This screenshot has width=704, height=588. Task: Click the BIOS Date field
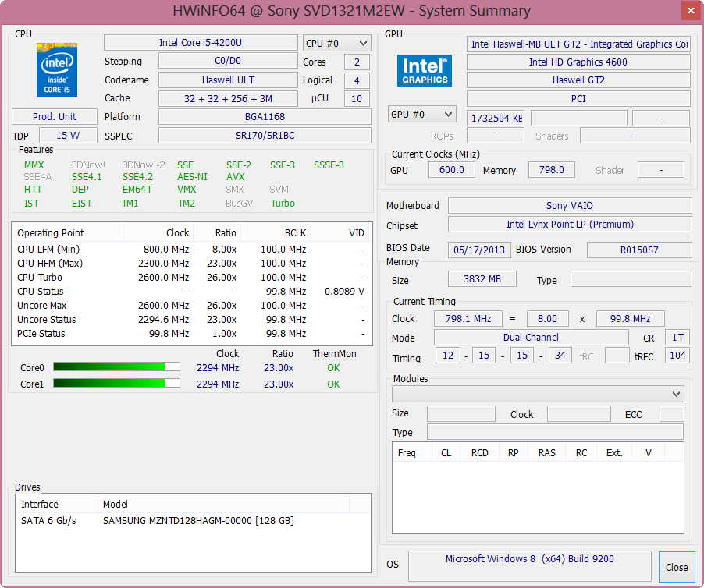click(x=479, y=250)
